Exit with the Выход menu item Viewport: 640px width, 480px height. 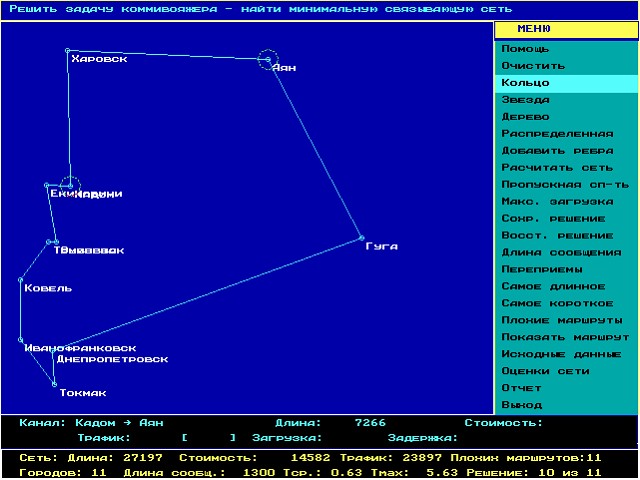coord(521,405)
